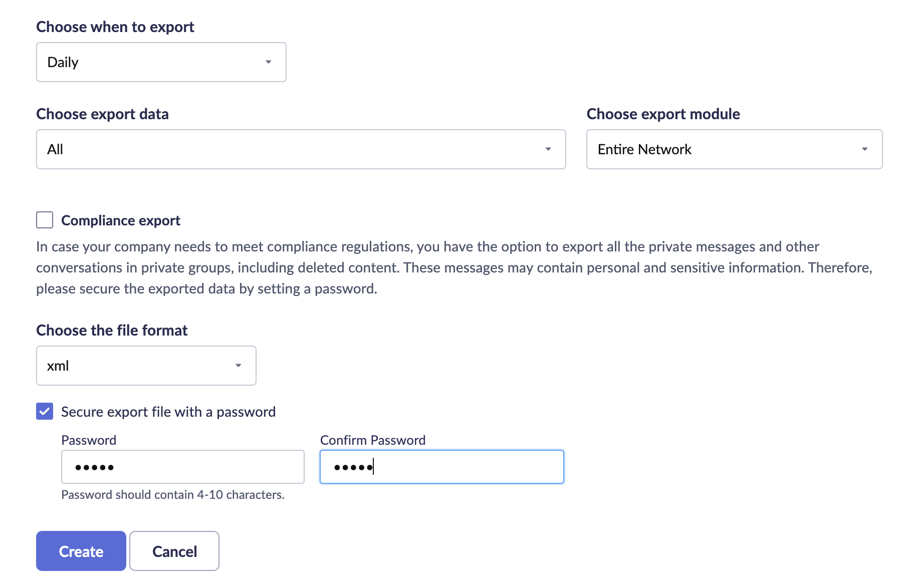This screenshot has height=588, width=909.
Task: Click the "Confirm Password" field label
Action: pyautogui.click(x=373, y=440)
